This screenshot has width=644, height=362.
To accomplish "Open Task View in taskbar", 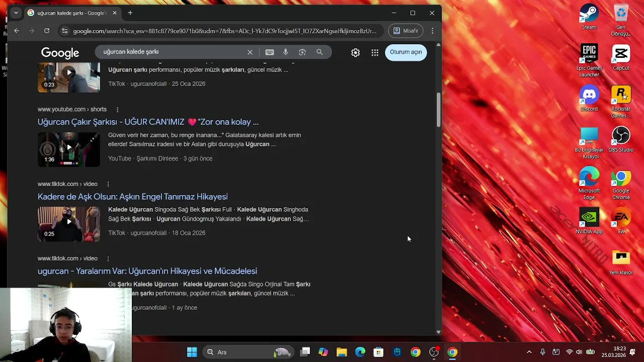I will point(305,352).
